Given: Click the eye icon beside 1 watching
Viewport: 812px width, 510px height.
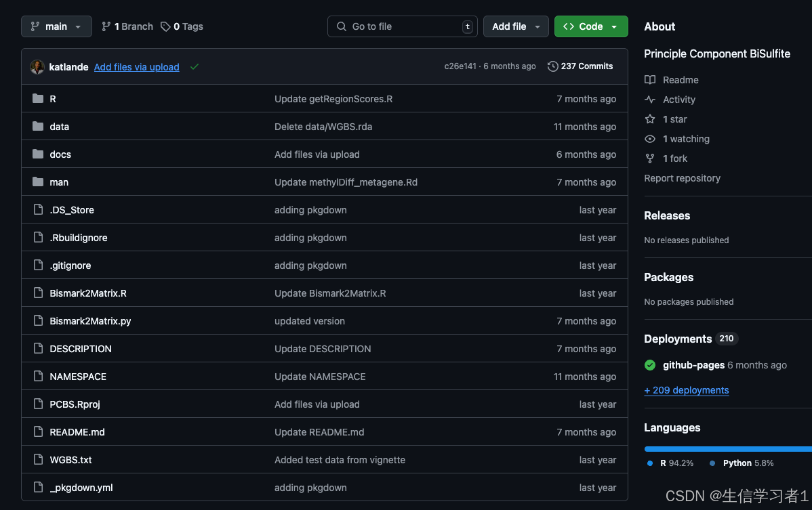Looking at the screenshot, I should 650,139.
